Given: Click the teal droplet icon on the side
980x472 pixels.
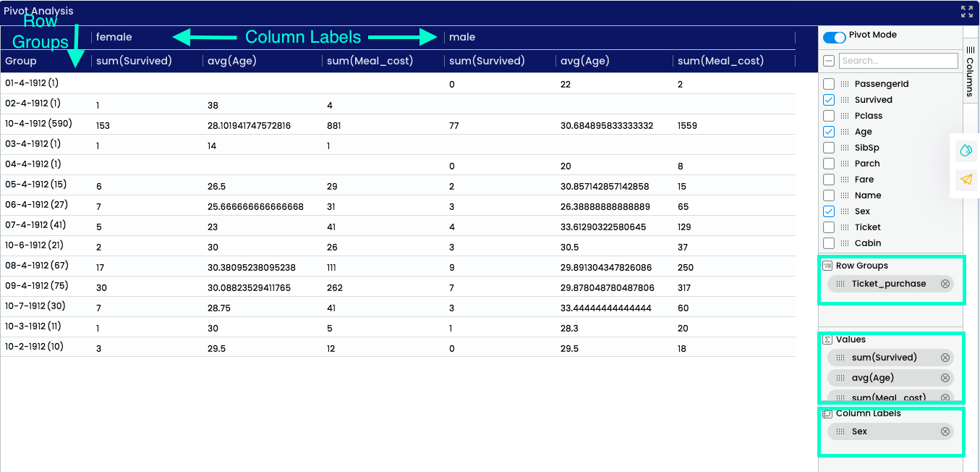Looking at the screenshot, I should (x=966, y=151).
